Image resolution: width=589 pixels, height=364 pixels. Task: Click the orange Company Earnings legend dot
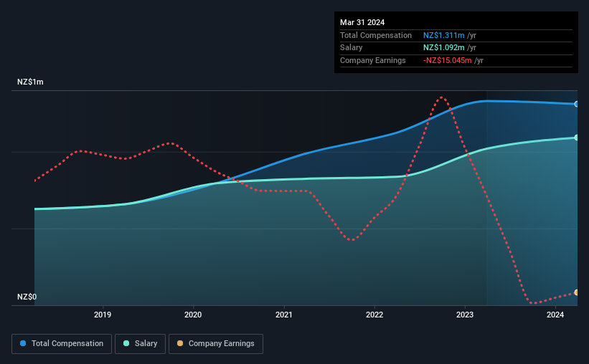click(180, 343)
